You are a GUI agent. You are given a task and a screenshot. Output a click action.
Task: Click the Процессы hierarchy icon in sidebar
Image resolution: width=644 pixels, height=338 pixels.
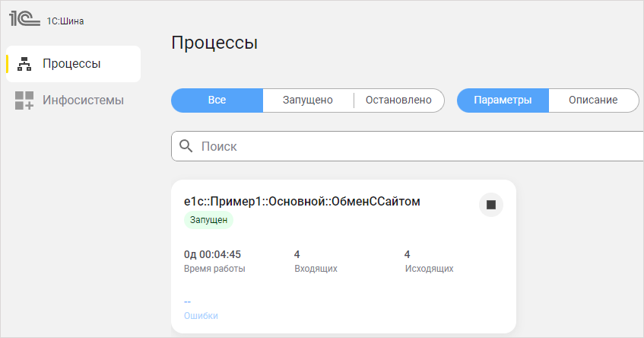click(24, 64)
